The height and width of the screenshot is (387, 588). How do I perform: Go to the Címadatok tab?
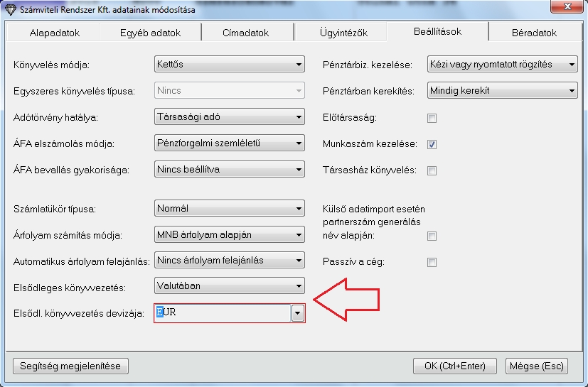[245, 33]
